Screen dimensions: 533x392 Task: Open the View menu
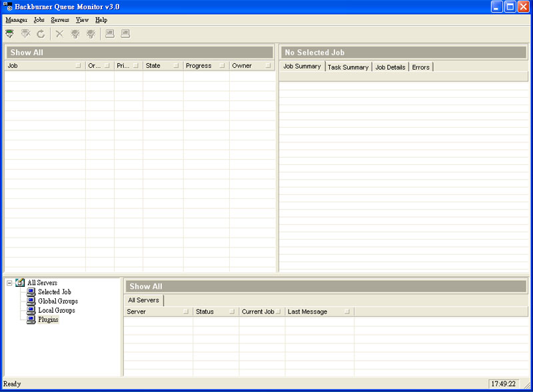click(x=82, y=20)
